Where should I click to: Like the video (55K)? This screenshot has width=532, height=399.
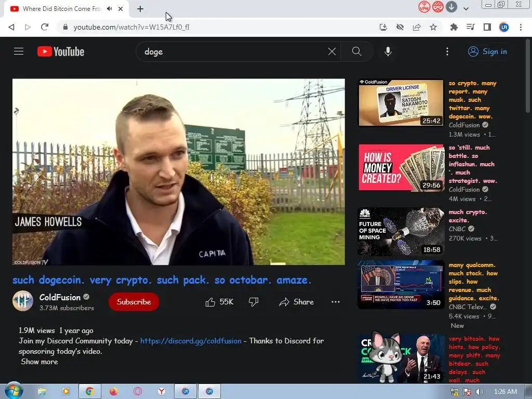pos(219,302)
